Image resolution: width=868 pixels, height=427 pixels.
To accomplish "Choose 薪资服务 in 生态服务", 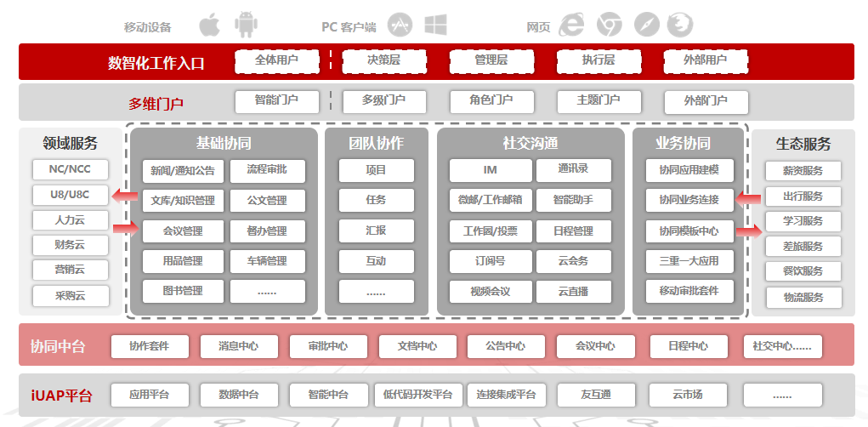I will coord(803,171).
